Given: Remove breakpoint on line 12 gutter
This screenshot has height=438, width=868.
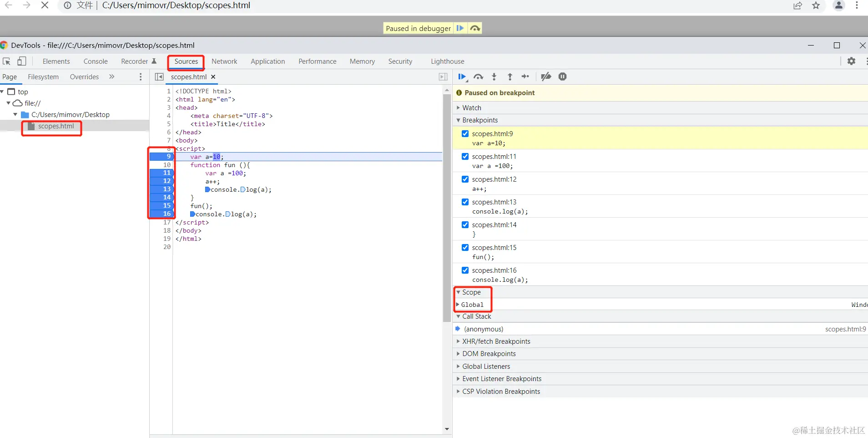Looking at the screenshot, I should 162,181.
